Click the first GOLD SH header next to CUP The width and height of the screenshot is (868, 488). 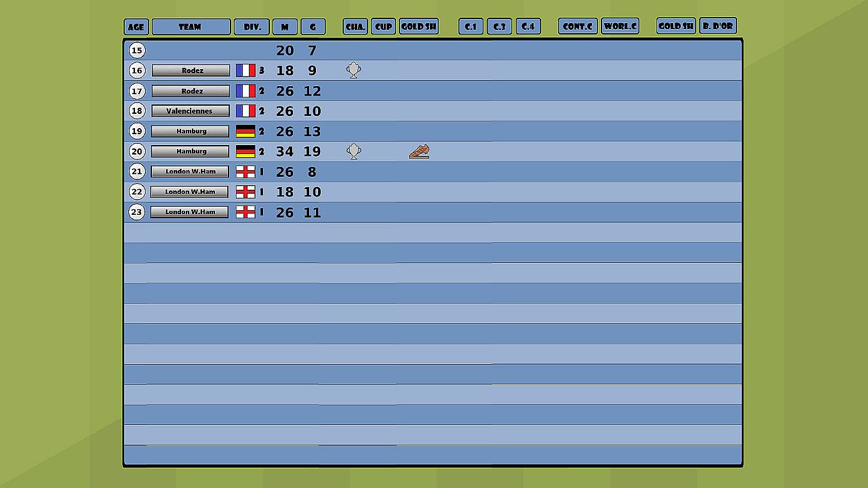coord(418,27)
